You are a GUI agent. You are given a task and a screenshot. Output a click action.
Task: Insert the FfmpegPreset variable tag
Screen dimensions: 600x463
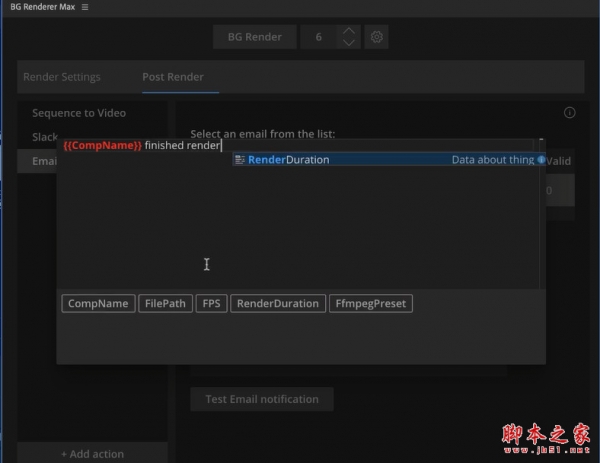[370, 303]
